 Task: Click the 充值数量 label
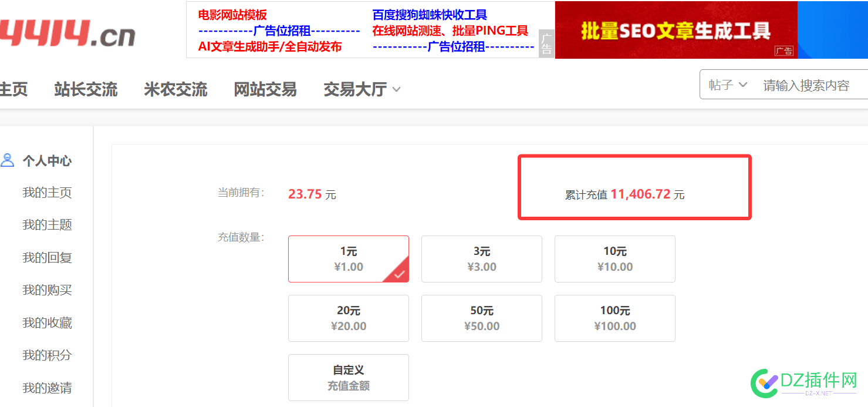[241, 237]
